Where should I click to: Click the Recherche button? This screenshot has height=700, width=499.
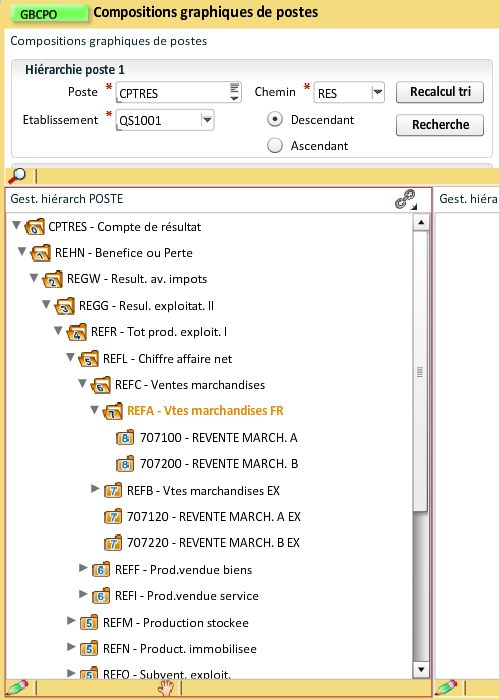click(x=440, y=125)
